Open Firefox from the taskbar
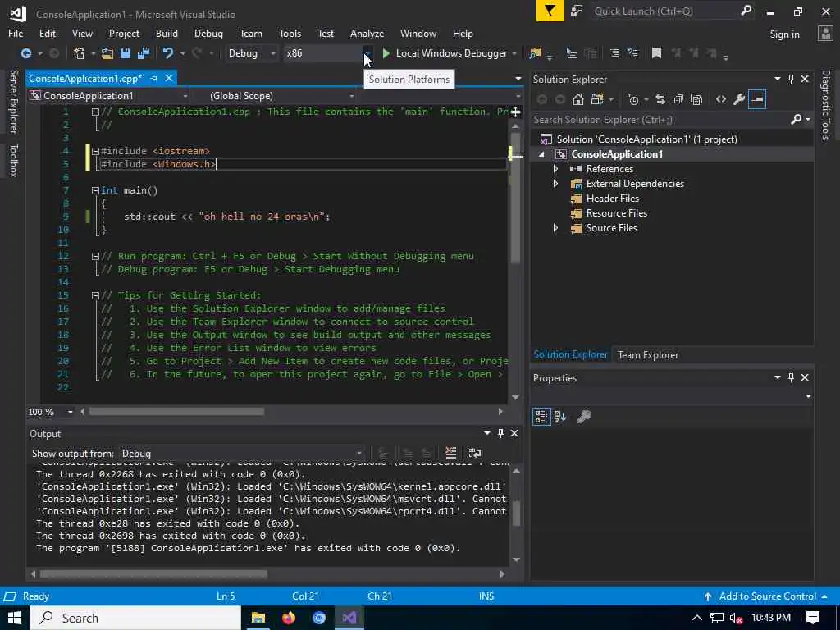 point(288,618)
